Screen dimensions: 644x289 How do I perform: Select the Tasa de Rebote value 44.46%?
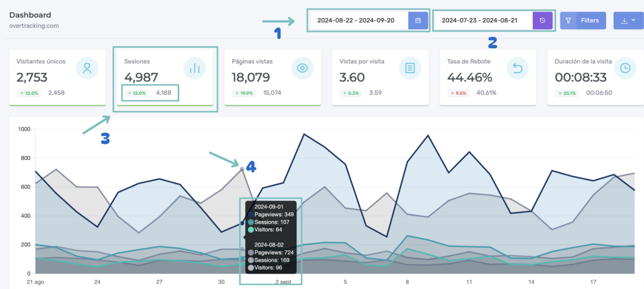pos(470,77)
